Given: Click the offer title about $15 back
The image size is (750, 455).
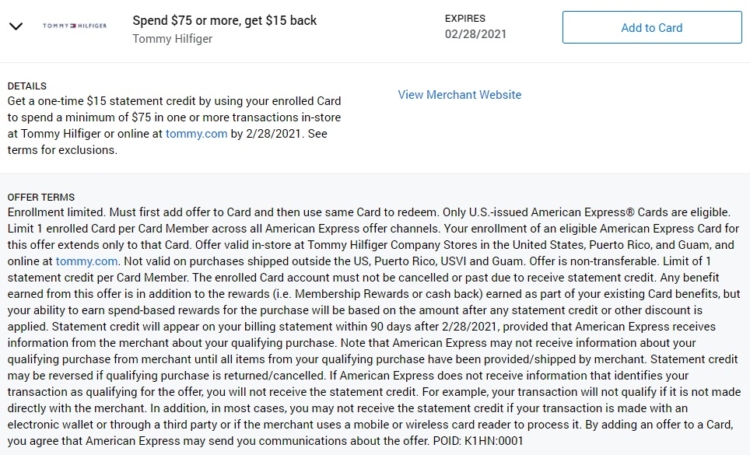Looking at the screenshot, I should [224, 21].
